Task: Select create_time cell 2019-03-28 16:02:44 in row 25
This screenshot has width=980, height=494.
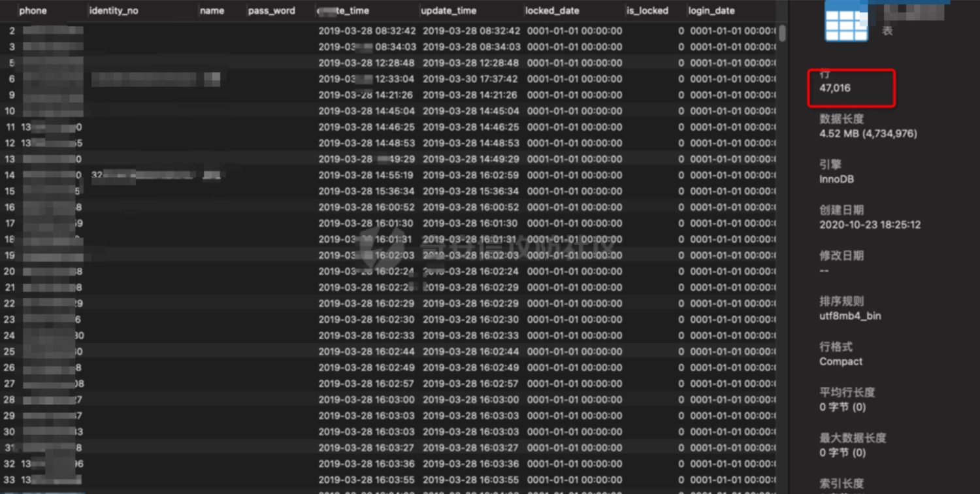Action: [367, 352]
